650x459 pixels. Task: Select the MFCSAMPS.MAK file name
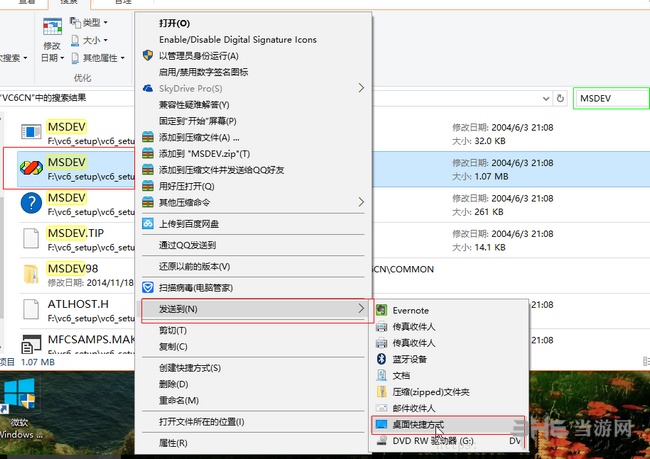tap(91, 340)
